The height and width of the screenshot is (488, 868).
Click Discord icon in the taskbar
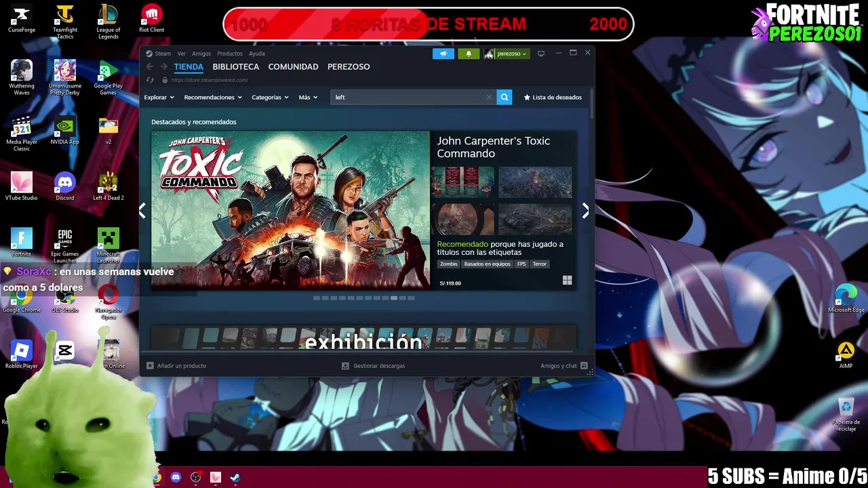tap(176, 477)
